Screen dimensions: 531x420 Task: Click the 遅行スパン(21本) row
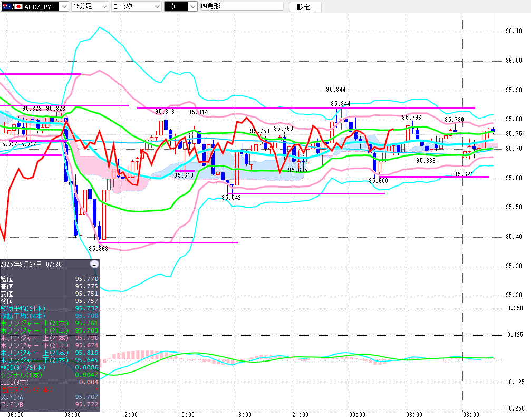50,390
